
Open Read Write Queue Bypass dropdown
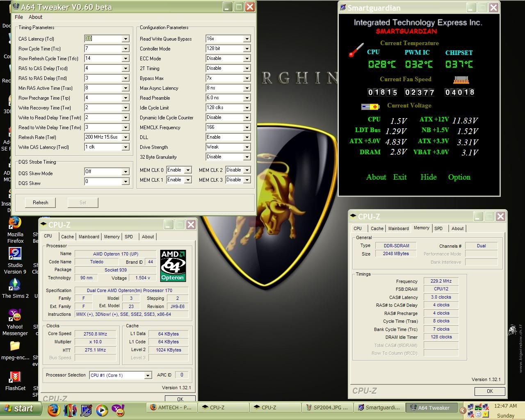click(247, 39)
